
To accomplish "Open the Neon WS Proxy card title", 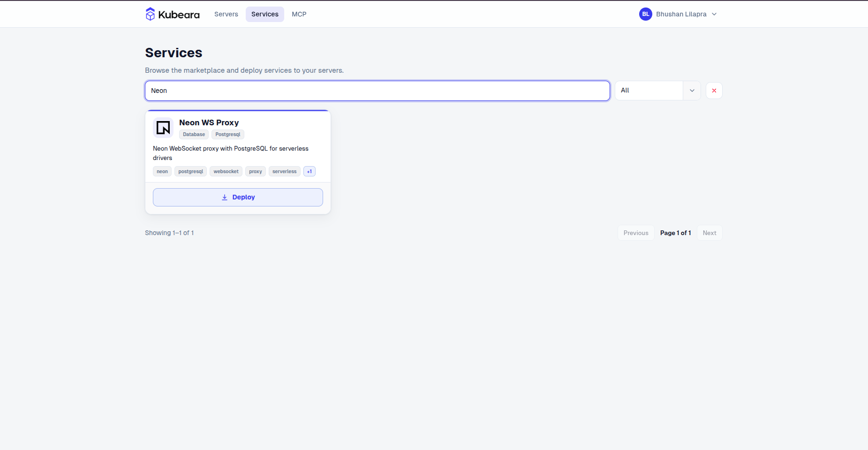I will [x=209, y=122].
